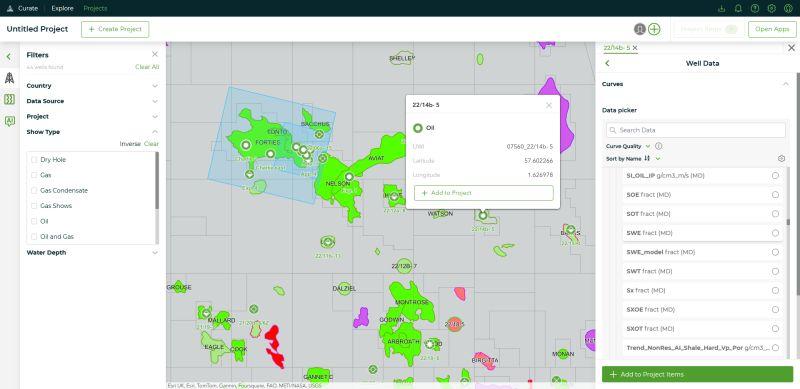This screenshot has height=389, width=800.
Task: Click the green add user plus icon
Action: (x=654, y=29)
